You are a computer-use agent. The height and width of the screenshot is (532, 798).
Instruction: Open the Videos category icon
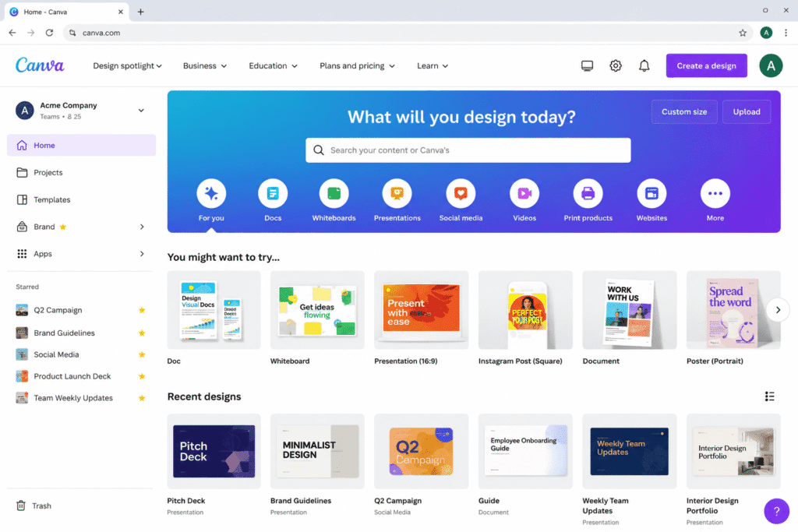524,193
